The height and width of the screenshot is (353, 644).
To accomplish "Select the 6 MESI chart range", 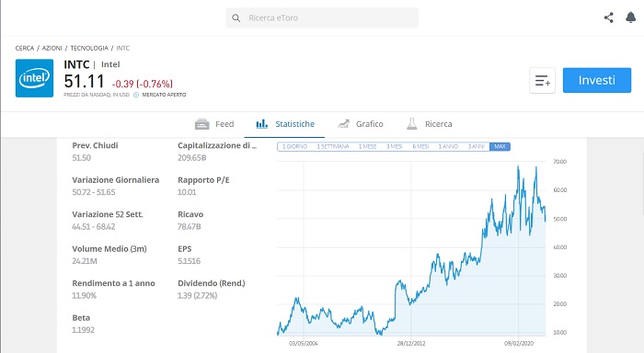I will (x=420, y=146).
